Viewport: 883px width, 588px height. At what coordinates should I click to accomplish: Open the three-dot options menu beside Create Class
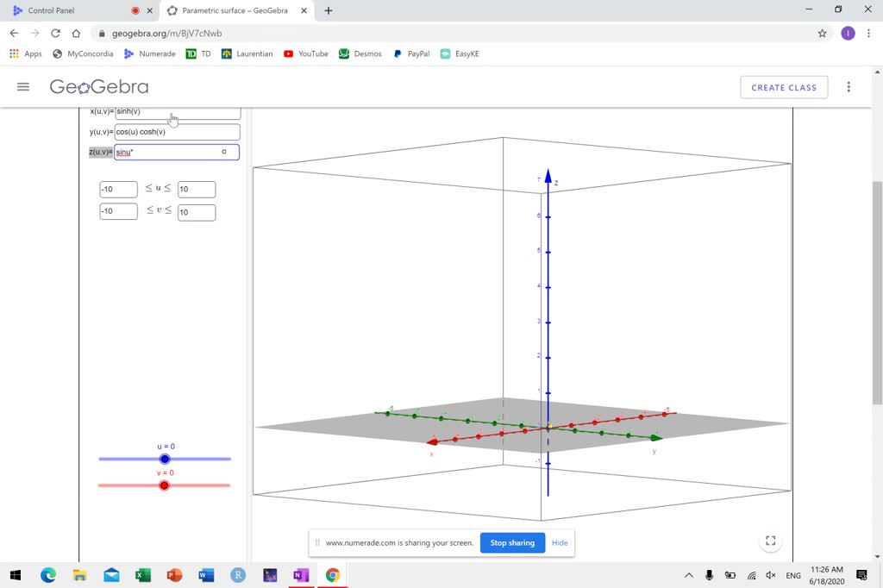849,86
